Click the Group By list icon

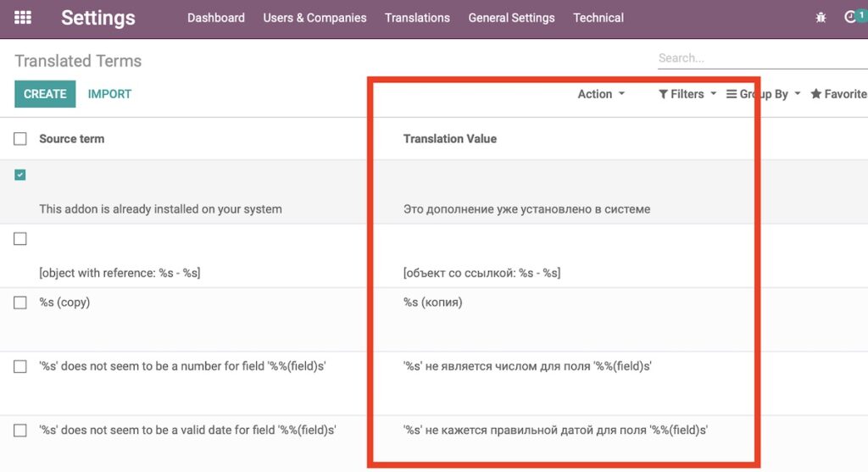point(732,94)
